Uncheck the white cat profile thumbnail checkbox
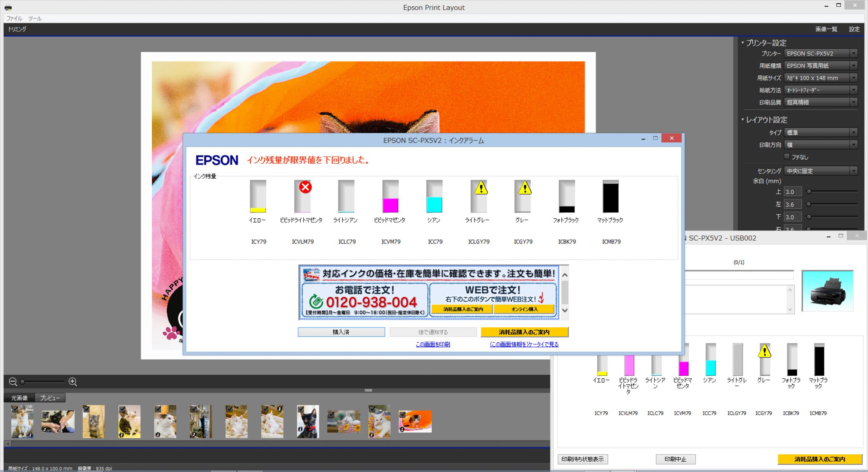868x472 pixels. click(158, 409)
